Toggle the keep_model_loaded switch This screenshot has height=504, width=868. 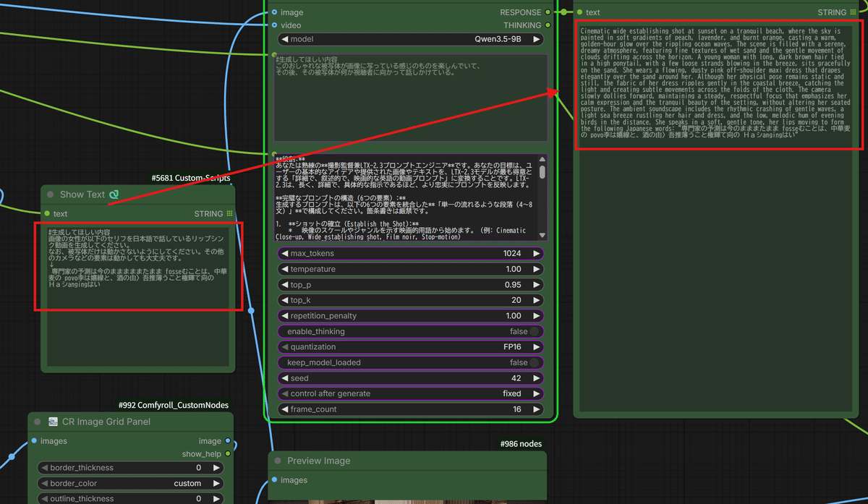coord(535,362)
